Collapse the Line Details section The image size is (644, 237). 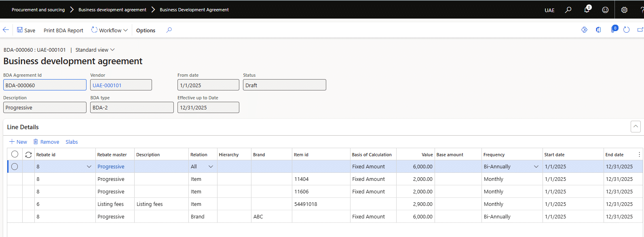635,126
